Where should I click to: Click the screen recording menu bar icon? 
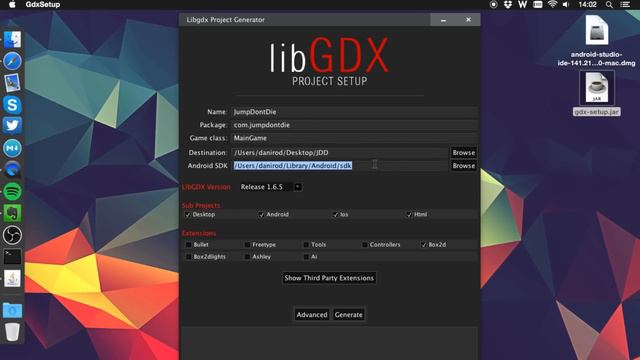pos(493,4)
